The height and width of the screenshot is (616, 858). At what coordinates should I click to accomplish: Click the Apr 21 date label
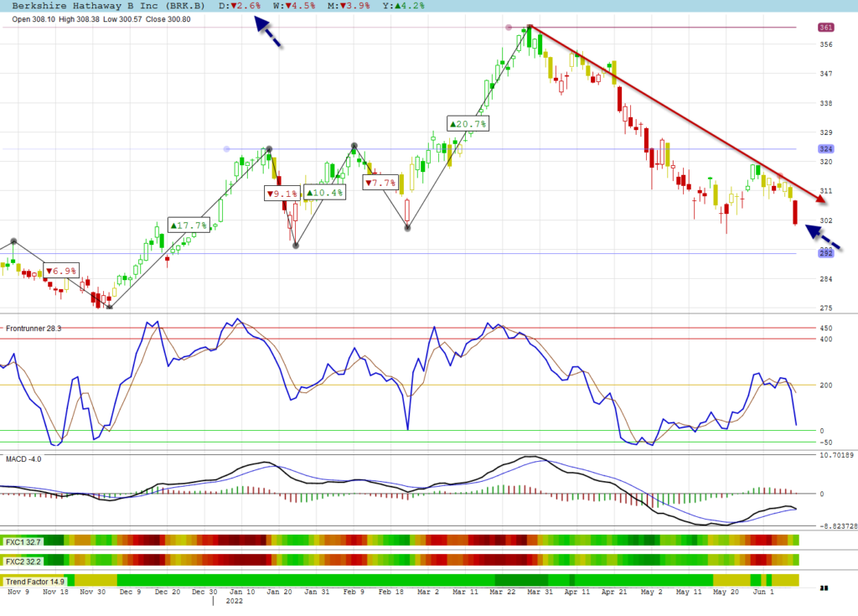click(x=614, y=592)
